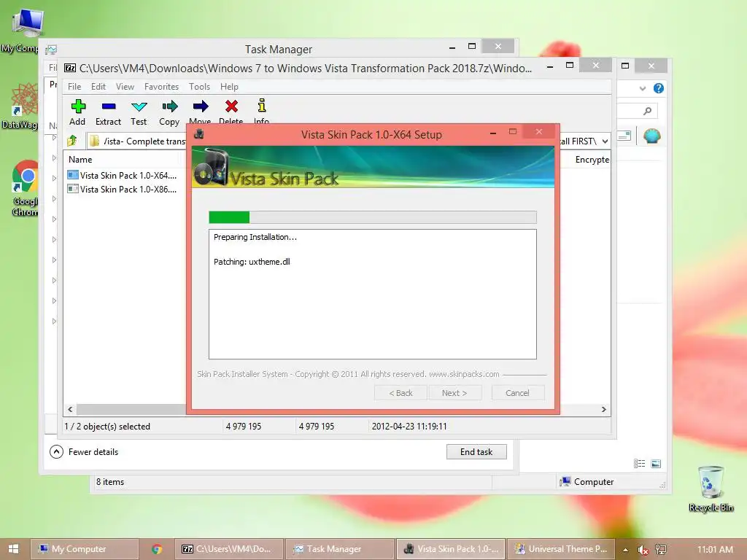Click the 7-Zip horizontal scrollbar left arrow
The height and width of the screenshot is (560, 747).
click(71, 409)
